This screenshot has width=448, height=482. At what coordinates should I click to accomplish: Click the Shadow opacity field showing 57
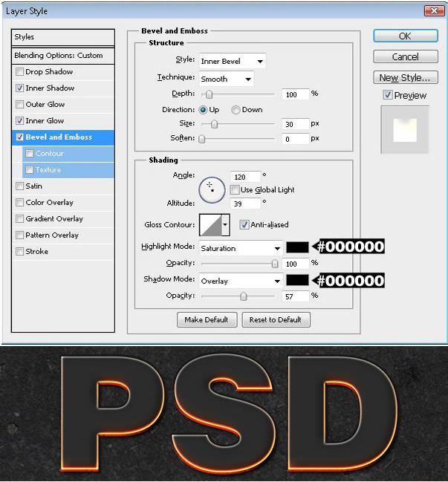(295, 296)
